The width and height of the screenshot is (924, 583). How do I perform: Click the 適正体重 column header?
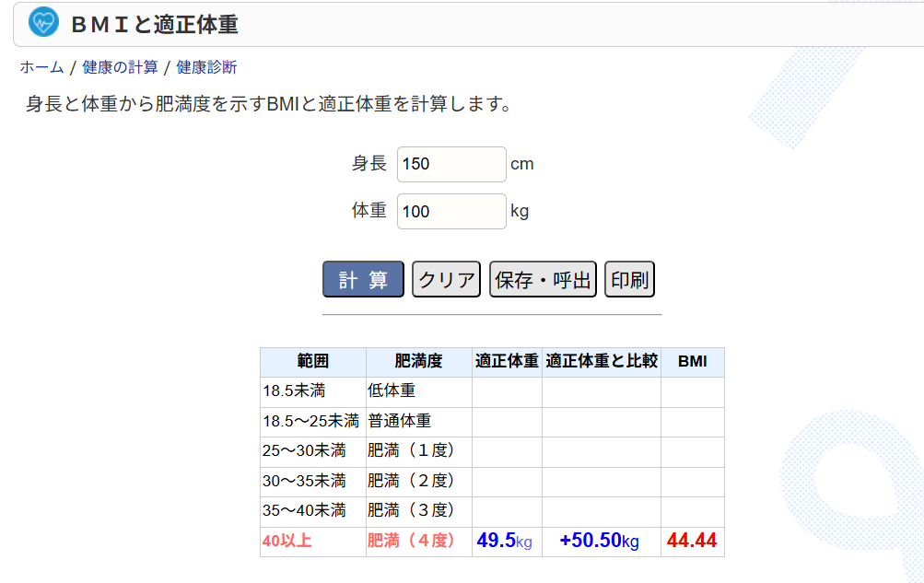coord(507,362)
